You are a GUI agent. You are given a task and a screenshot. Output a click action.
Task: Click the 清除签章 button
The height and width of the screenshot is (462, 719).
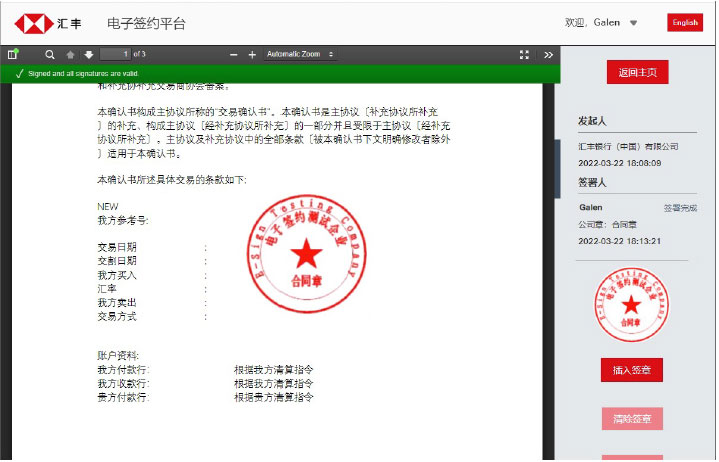pyautogui.click(x=631, y=419)
